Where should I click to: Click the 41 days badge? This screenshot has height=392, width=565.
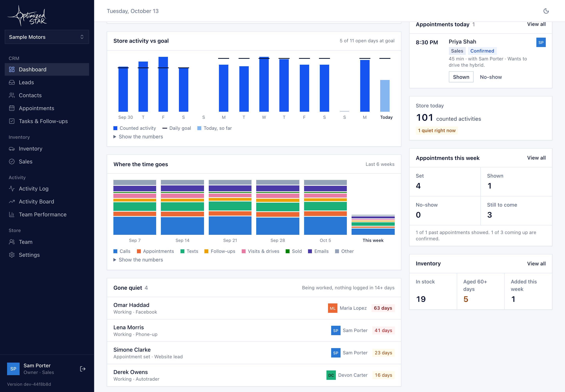click(383, 331)
